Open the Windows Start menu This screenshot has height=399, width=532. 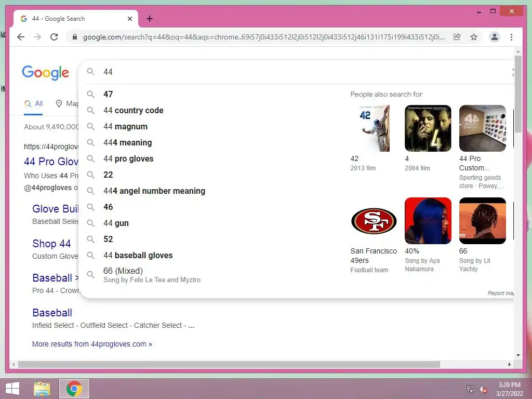tap(12, 389)
